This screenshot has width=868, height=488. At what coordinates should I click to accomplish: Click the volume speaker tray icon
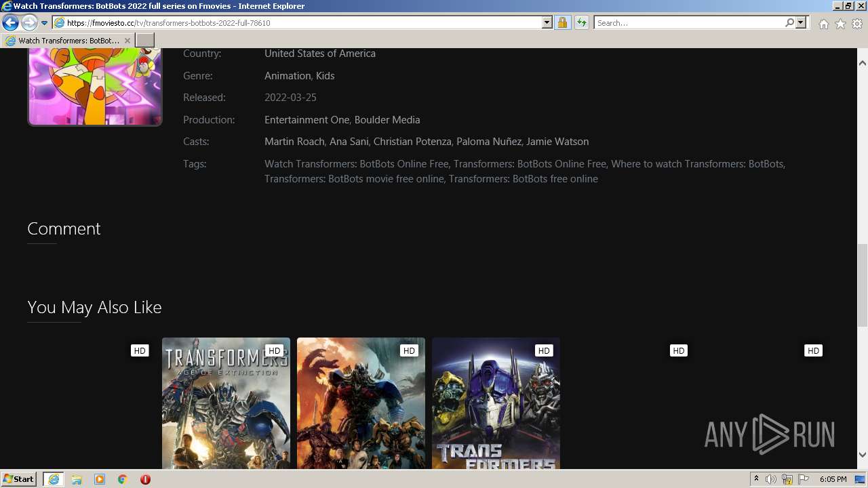pyautogui.click(x=771, y=479)
